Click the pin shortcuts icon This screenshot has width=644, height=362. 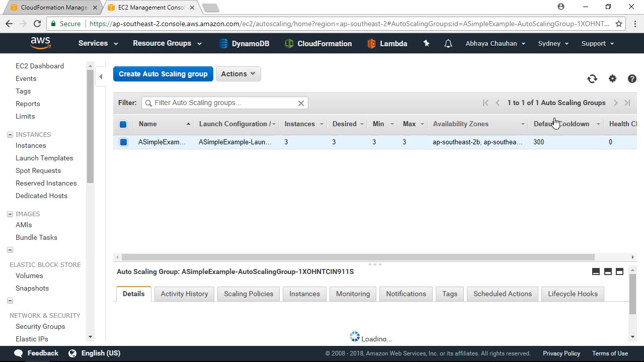pyautogui.click(x=426, y=44)
